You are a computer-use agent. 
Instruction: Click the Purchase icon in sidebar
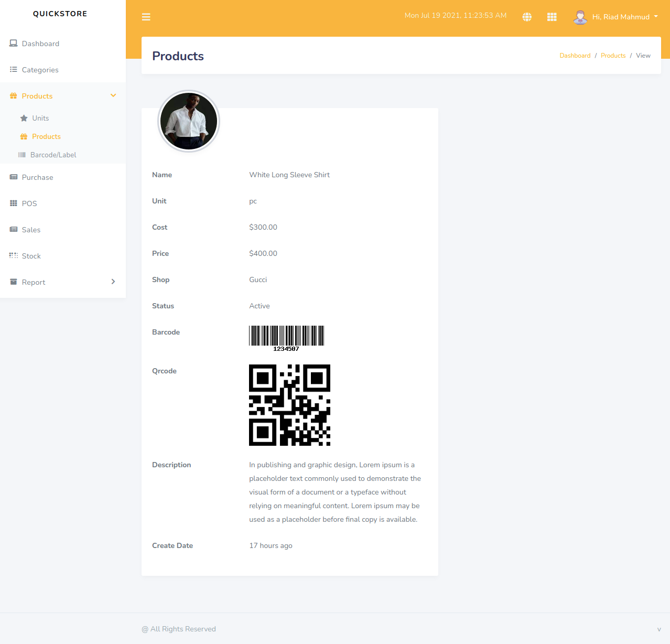pos(14,177)
